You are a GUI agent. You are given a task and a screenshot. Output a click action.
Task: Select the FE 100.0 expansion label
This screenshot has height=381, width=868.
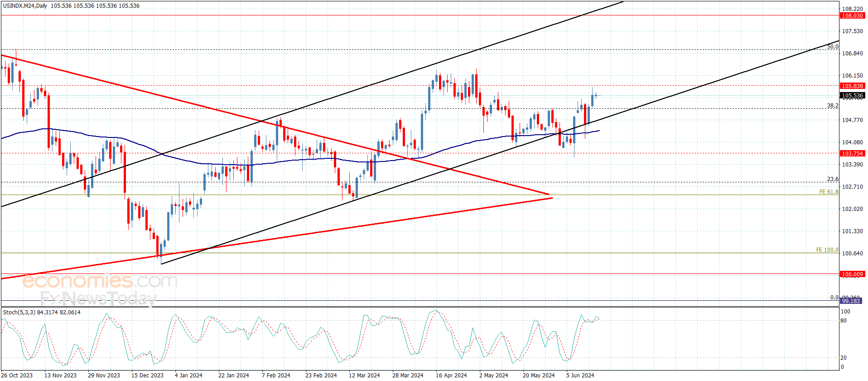[x=827, y=250]
